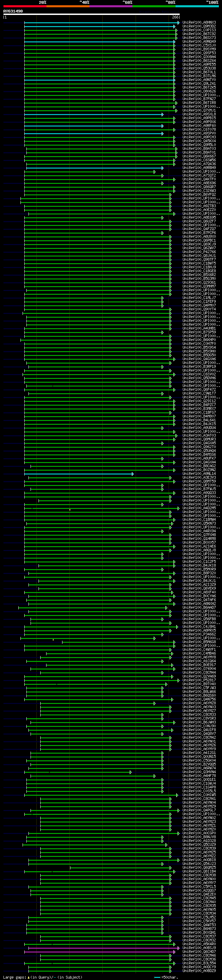Select hit label UniRef100_B6TIR8
Viewport: 222px width, 980px height.
(x=199, y=103)
